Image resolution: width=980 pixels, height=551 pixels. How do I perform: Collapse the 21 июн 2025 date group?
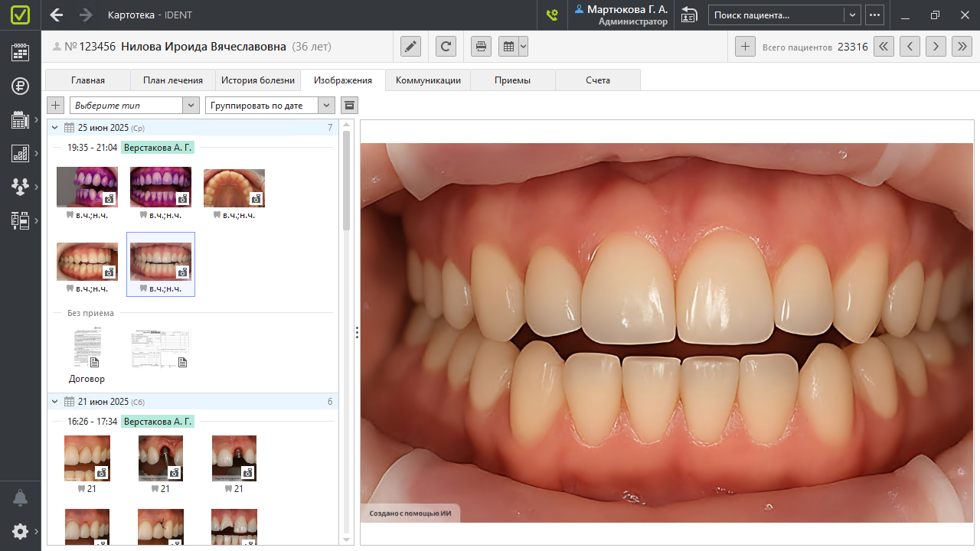[x=55, y=402]
